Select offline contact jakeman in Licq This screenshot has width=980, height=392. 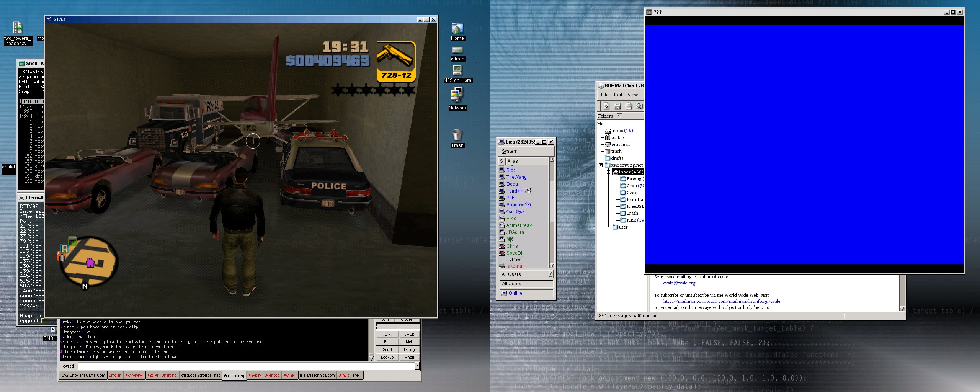coord(515,266)
